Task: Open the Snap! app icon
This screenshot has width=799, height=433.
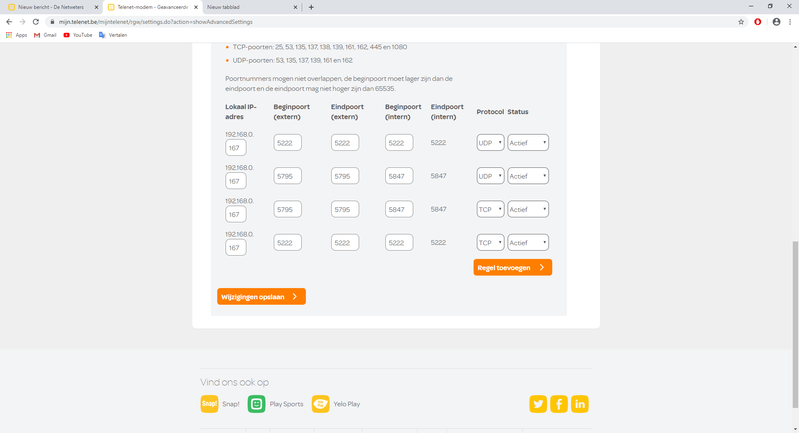Action: 209,404
